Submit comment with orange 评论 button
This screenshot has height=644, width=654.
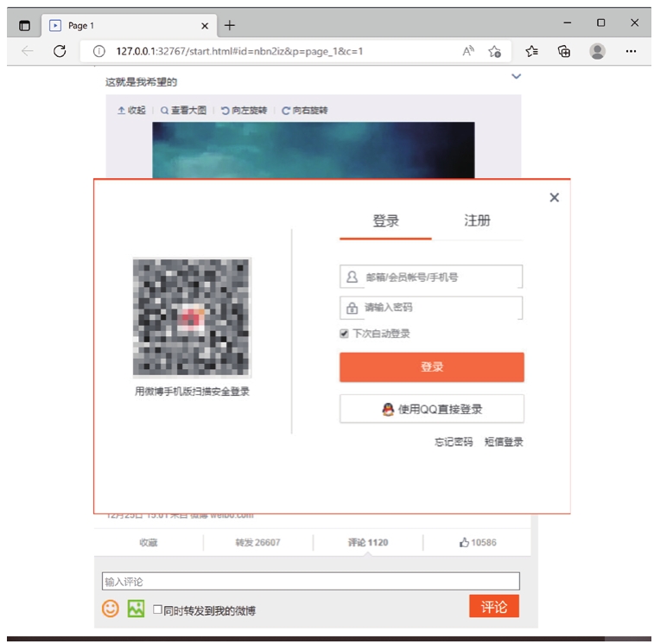[x=494, y=606]
